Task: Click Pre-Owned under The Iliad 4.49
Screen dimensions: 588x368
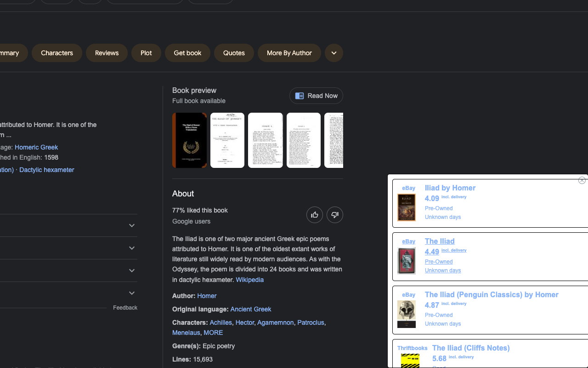Action: 439,262
